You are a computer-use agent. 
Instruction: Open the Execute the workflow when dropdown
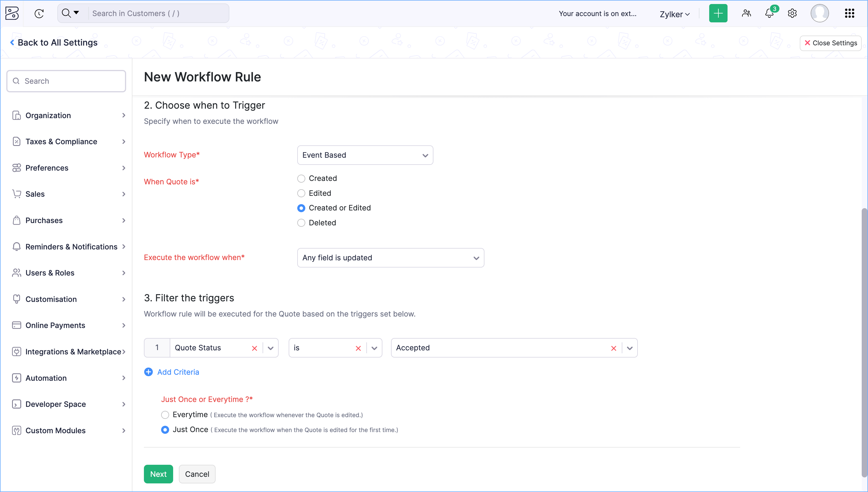click(390, 258)
